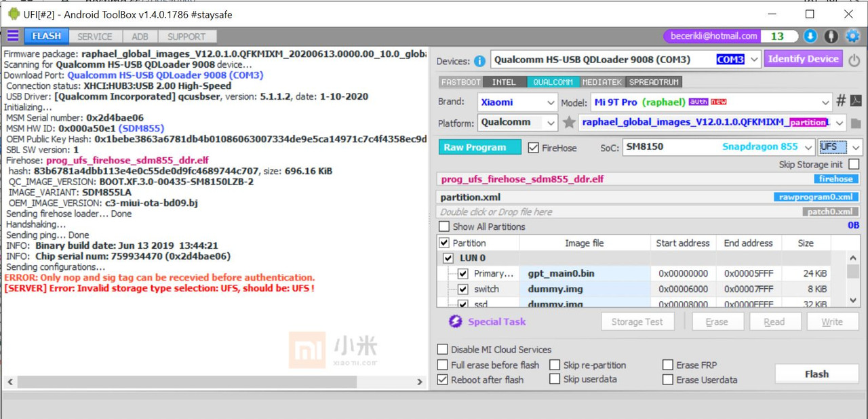Open the SoC dropdown SM8150
Image resolution: width=868 pixels, height=419 pixels.
pyautogui.click(x=808, y=147)
